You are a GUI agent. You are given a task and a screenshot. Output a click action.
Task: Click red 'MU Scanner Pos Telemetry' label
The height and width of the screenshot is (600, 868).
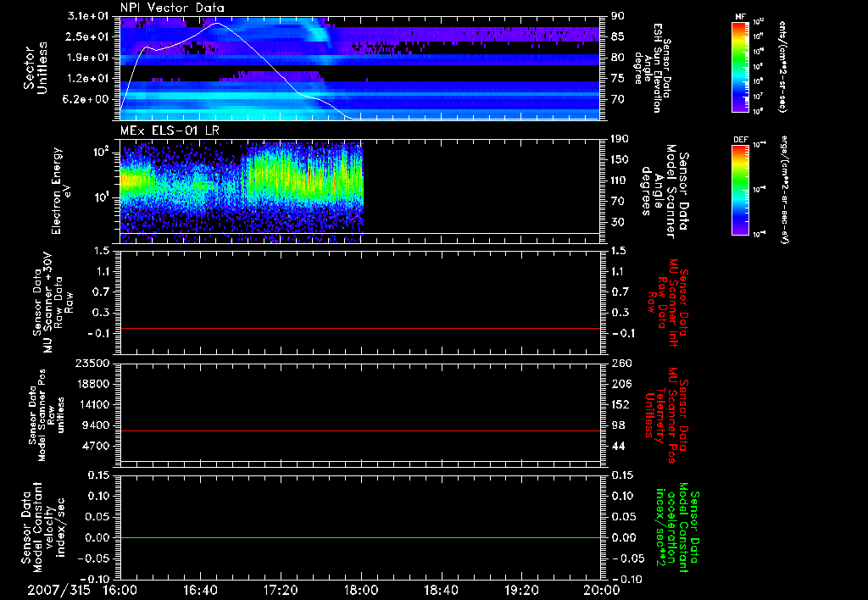click(x=666, y=414)
